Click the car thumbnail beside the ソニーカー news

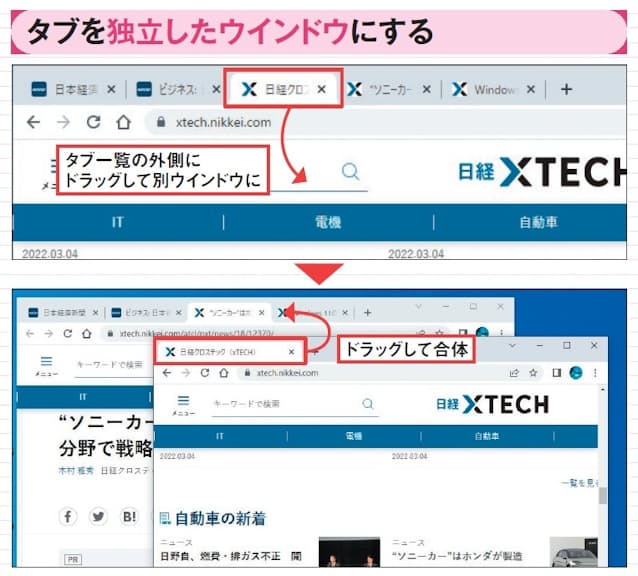574,552
